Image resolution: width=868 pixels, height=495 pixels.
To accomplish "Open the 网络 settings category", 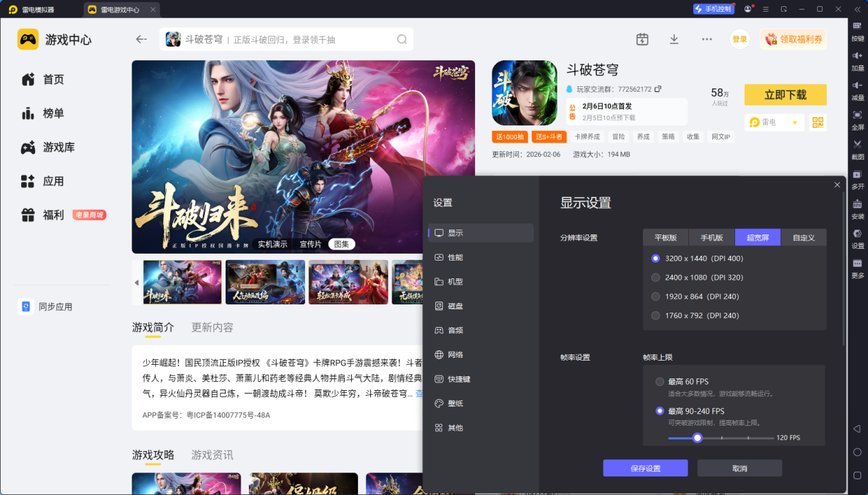I will (481, 354).
